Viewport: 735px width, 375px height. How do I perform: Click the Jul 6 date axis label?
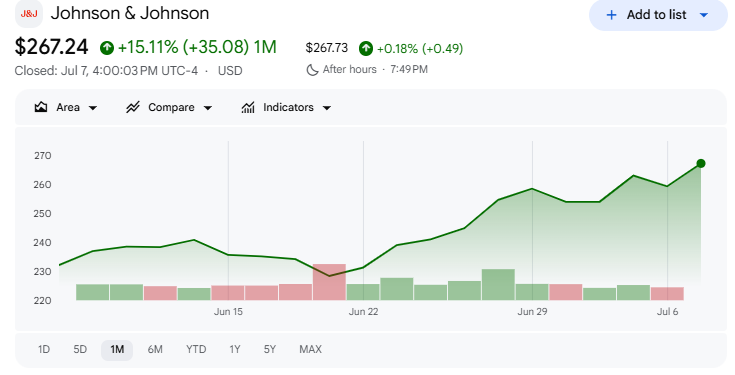point(668,312)
